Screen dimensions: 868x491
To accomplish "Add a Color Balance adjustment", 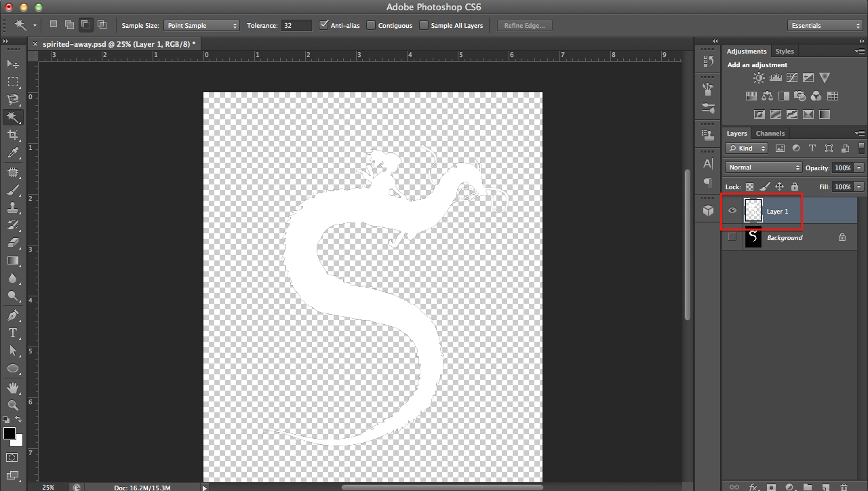I will pyautogui.click(x=768, y=96).
